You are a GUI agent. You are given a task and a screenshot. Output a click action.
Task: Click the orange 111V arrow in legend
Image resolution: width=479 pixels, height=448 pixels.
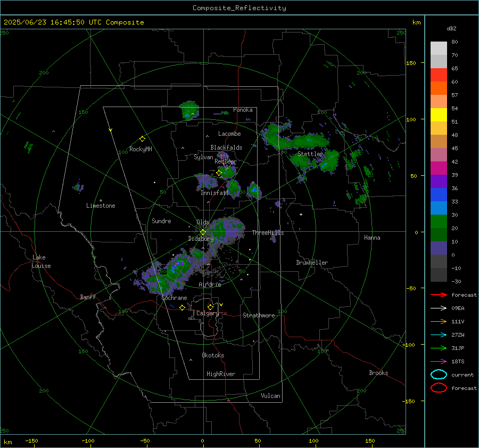click(x=439, y=321)
